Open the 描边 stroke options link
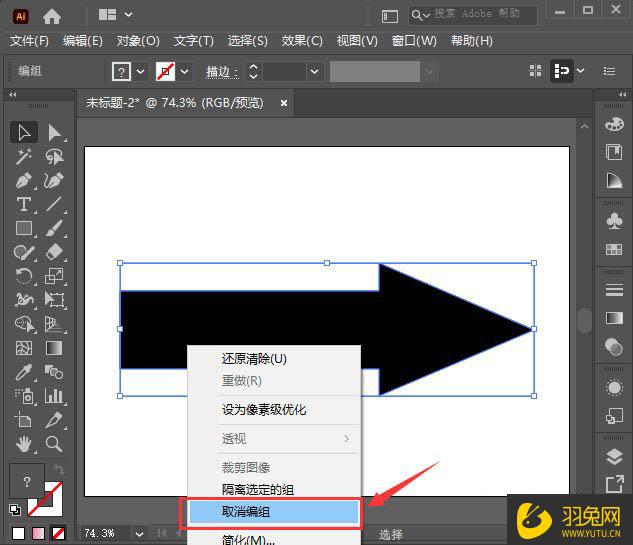 pyautogui.click(x=222, y=72)
